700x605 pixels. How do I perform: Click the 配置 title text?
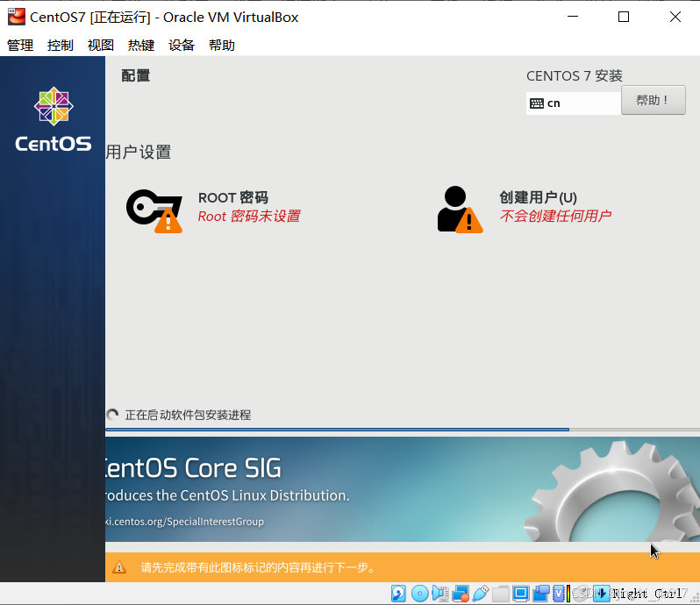coord(136,76)
